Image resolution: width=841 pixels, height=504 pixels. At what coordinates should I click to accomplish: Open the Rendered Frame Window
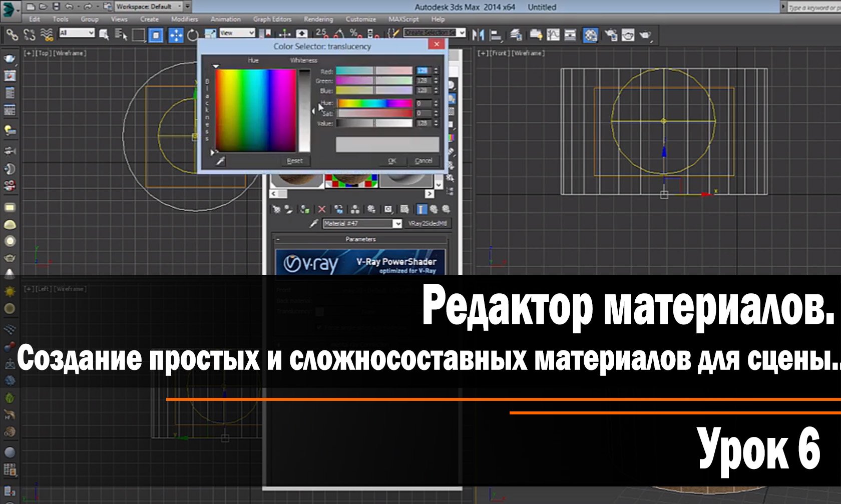pos(628,35)
